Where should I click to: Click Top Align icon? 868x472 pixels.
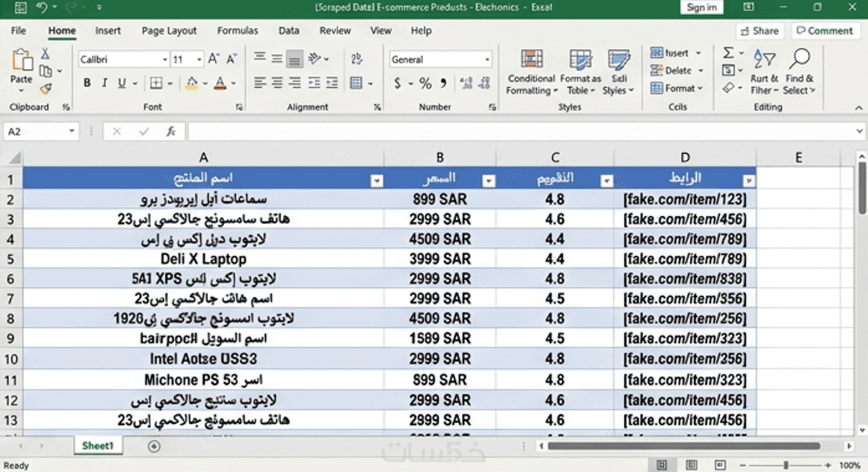pos(260,58)
